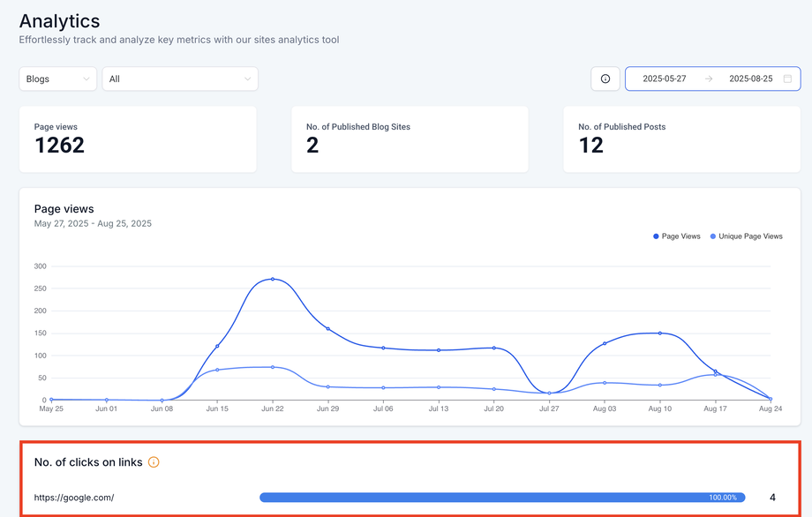Select the Page views summary card
Viewport: 812px width, 517px height.
pyautogui.click(x=138, y=139)
